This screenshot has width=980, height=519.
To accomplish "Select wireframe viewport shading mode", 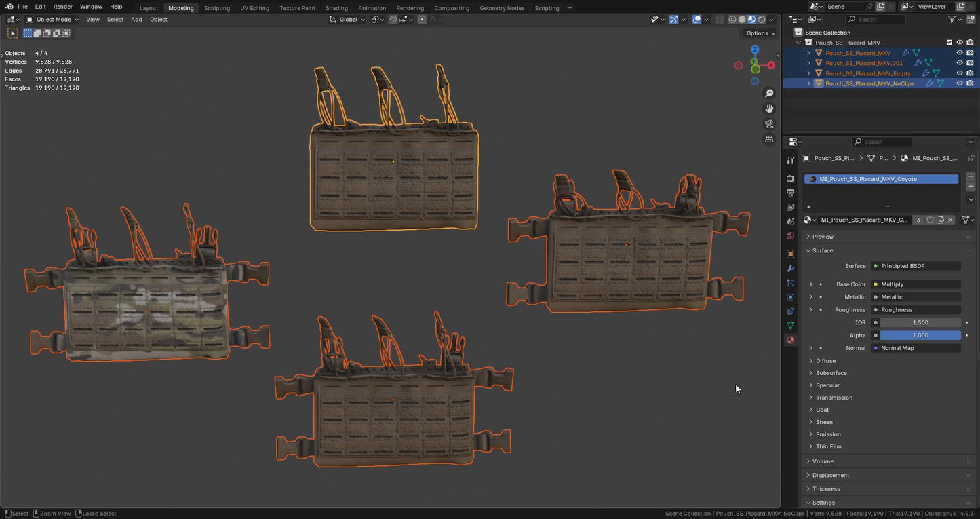I will tap(732, 20).
